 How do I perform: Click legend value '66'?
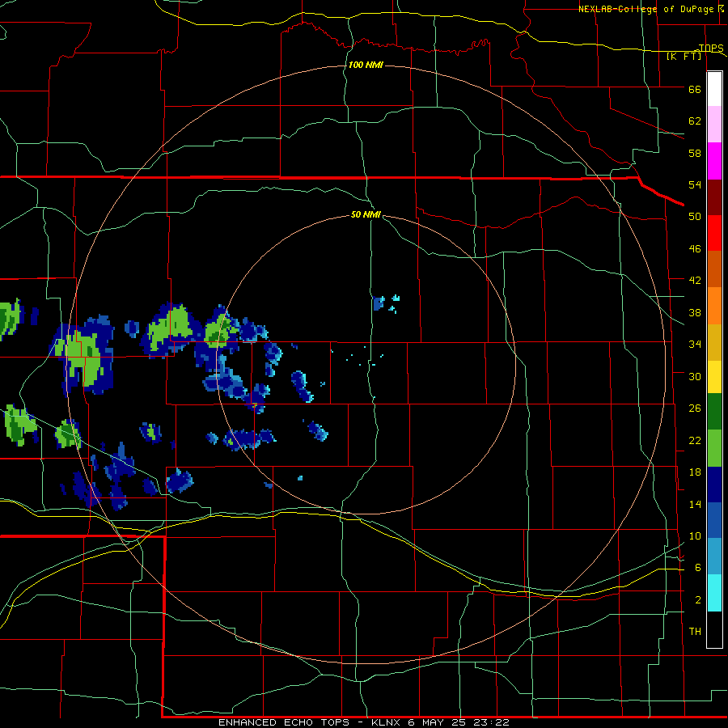click(x=695, y=90)
